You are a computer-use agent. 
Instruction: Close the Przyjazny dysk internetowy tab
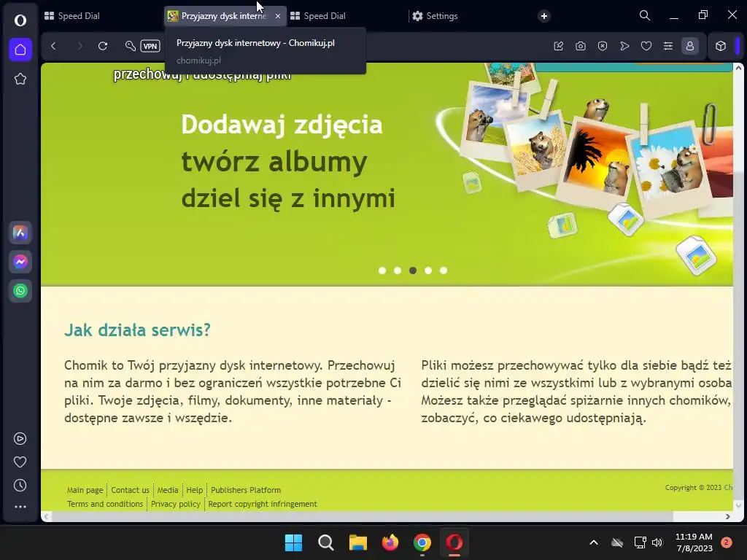[278, 16]
